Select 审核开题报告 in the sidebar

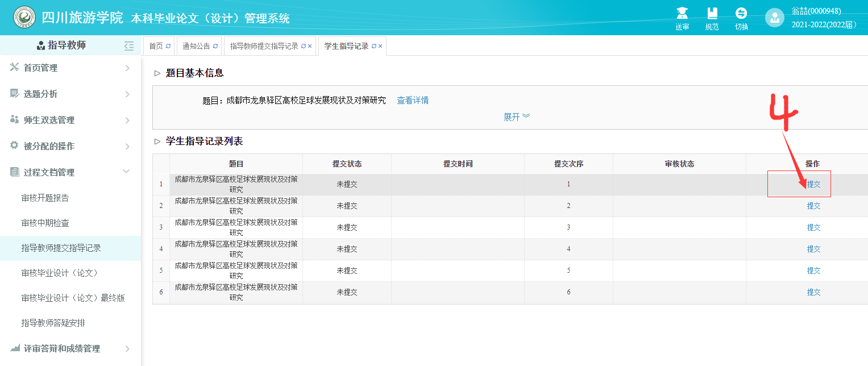pyautogui.click(x=45, y=198)
